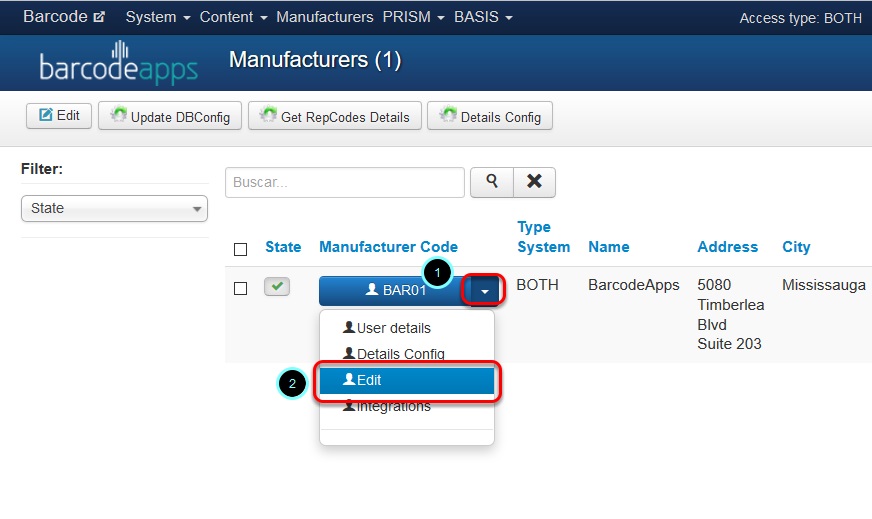Click the Get RepCodes Details button

(x=335, y=116)
